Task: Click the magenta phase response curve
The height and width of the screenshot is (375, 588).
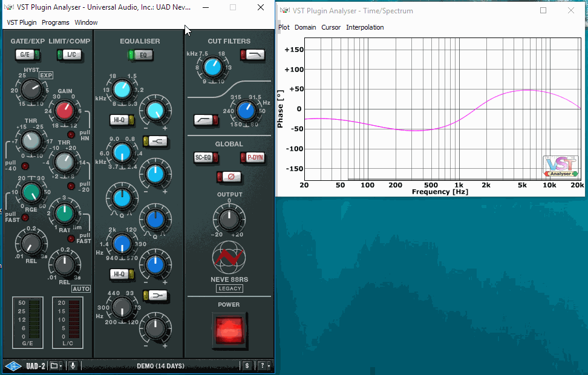Action: [442, 111]
